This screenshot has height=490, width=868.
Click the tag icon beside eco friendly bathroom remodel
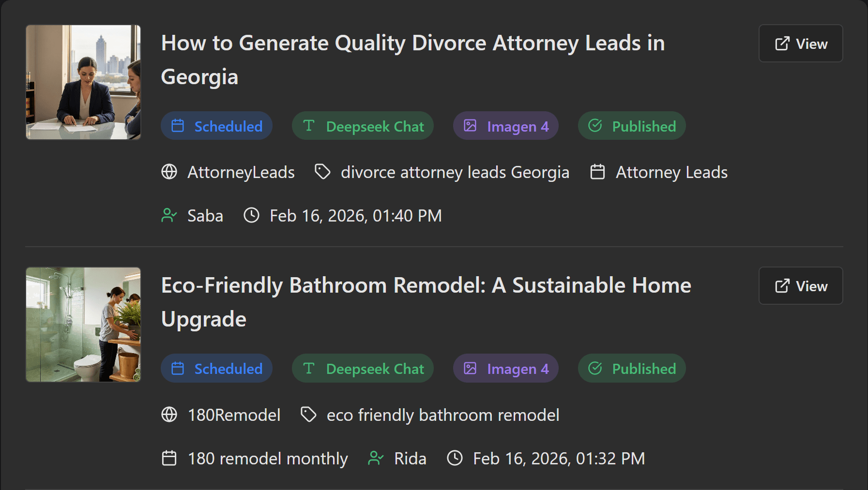click(308, 415)
